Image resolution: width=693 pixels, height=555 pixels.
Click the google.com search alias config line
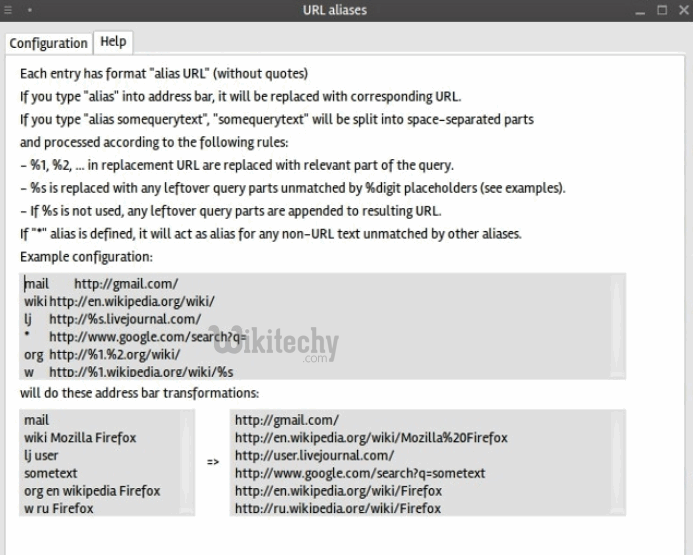[x=135, y=337]
